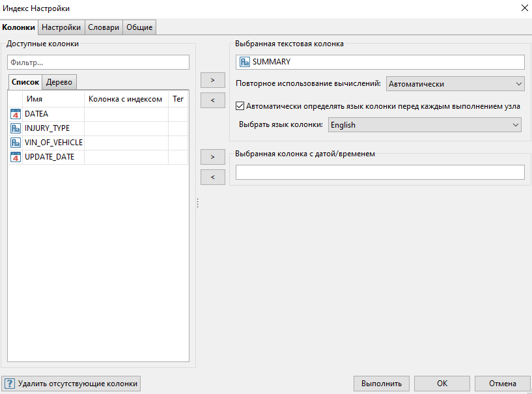Close the Индекс Настройки dialog window
The image size is (532, 394).
[523, 8]
